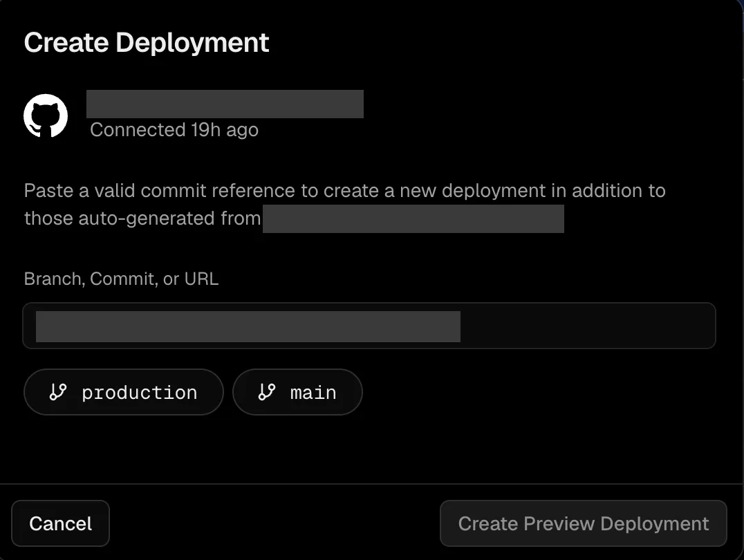Screen dimensions: 744x560
Task: Focus the Branch, Commit, or URL input field
Action: 369,326
